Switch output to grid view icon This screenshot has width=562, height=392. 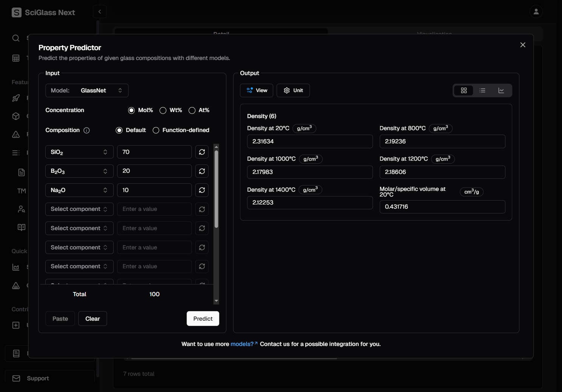[x=464, y=91]
